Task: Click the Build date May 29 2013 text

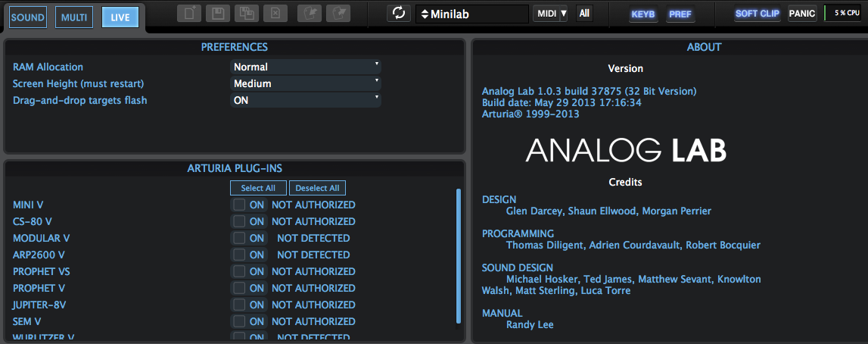Action: click(563, 102)
